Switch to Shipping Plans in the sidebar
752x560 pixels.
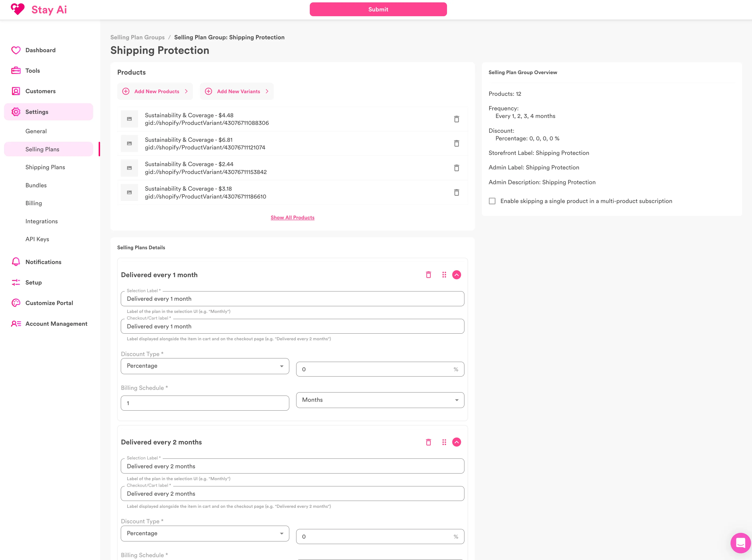45,167
